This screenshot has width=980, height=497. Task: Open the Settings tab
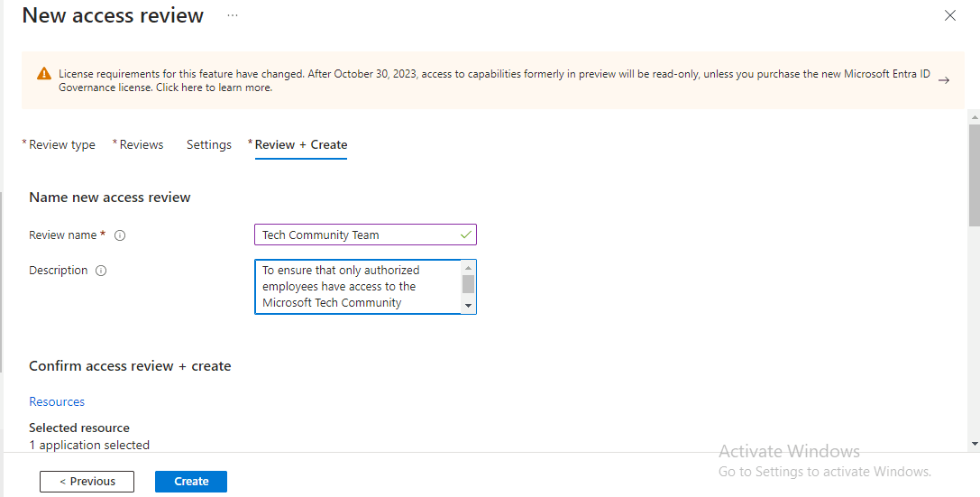[209, 144]
